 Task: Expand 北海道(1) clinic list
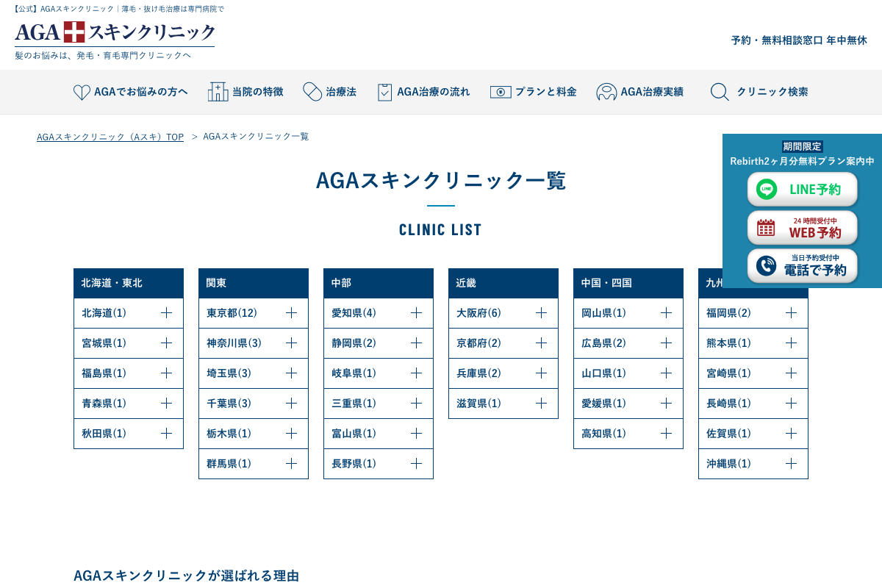click(129, 312)
